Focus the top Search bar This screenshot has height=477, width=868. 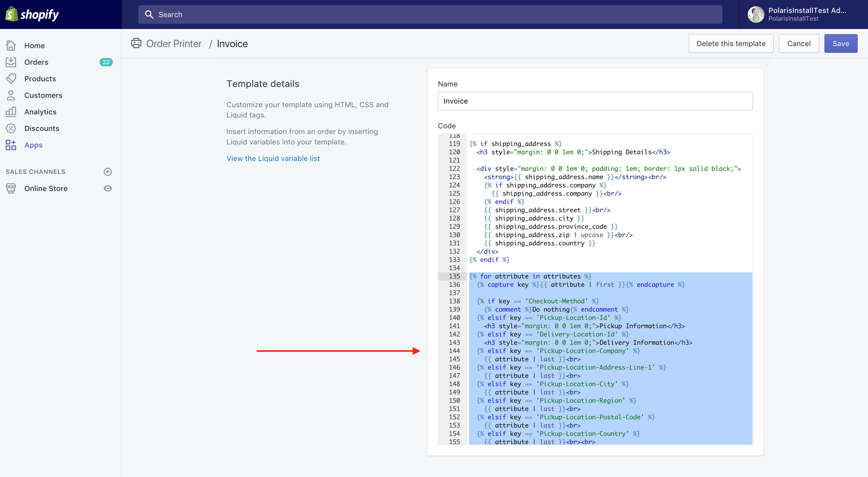point(430,14)
